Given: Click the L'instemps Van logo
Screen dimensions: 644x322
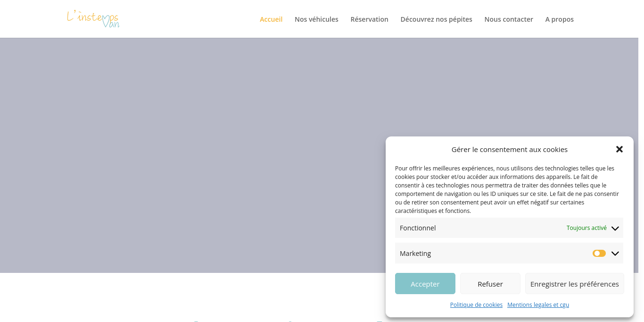Looking at the screenshot, I should 93,19.
